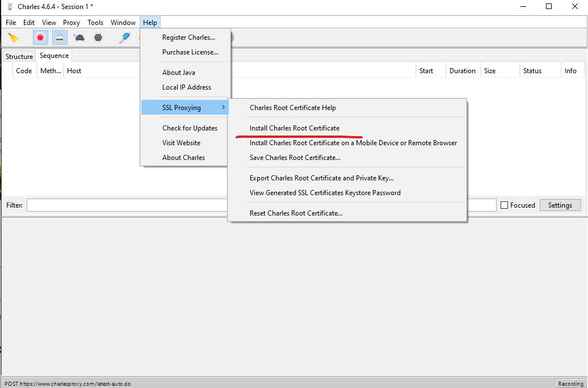Viewport: 588px width, 388px height.
Task: Enable throttling with the turtle icon
Action: point(79,37)
